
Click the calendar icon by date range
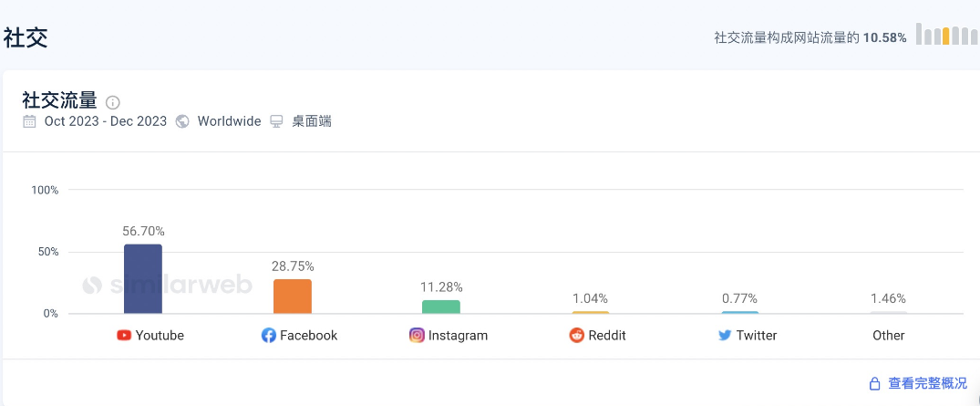tap(30, 121)
